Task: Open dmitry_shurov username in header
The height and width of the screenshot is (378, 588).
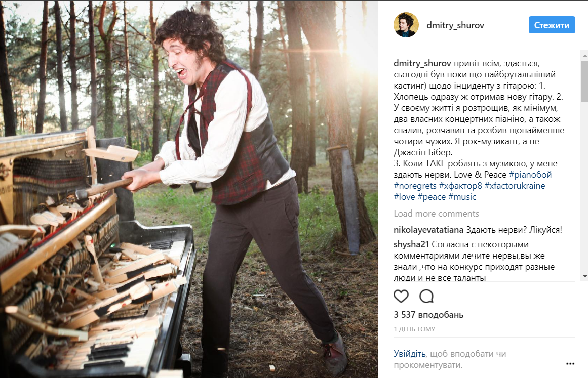Action: [x=455, y=25]
